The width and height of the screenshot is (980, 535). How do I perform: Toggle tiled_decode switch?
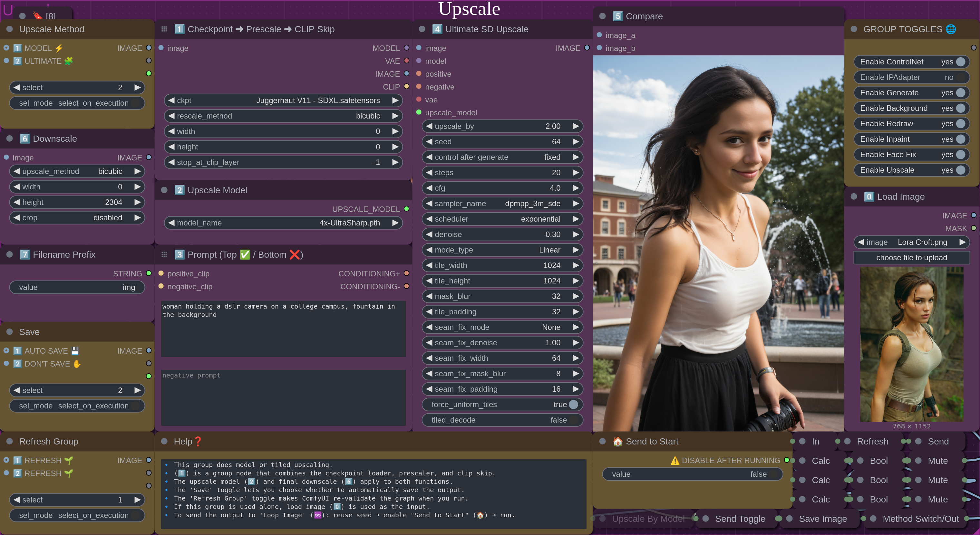[573, 420]
